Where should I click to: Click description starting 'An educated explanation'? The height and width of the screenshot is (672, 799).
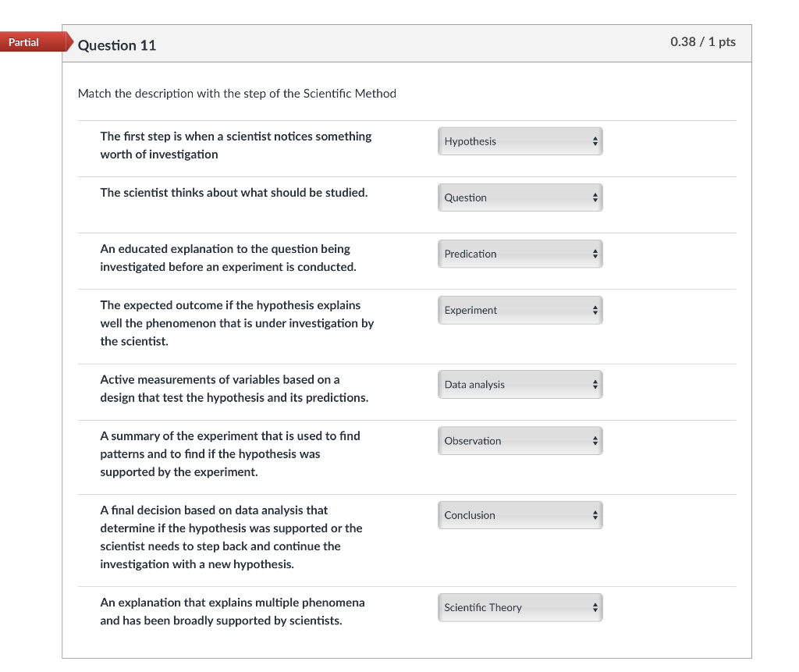point(229,258)
